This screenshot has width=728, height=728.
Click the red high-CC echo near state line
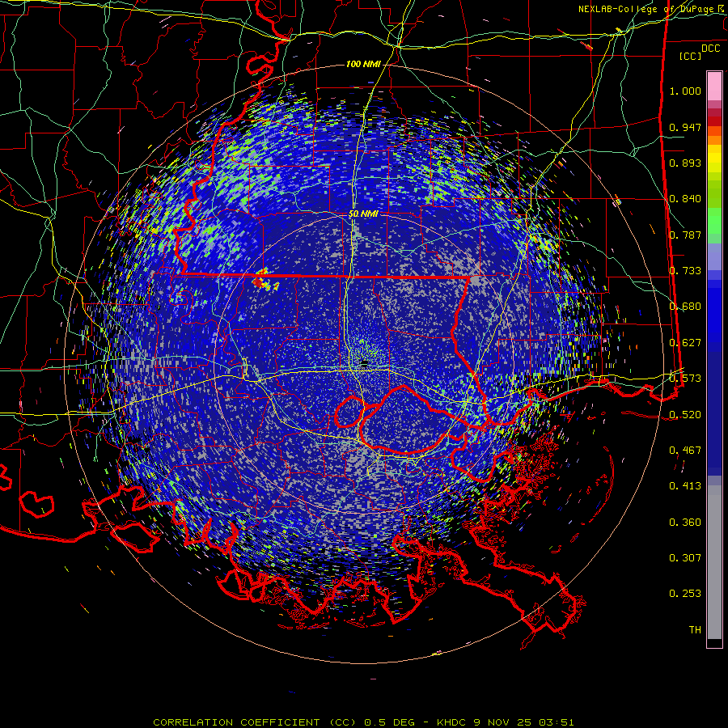(x=258, y=281)
